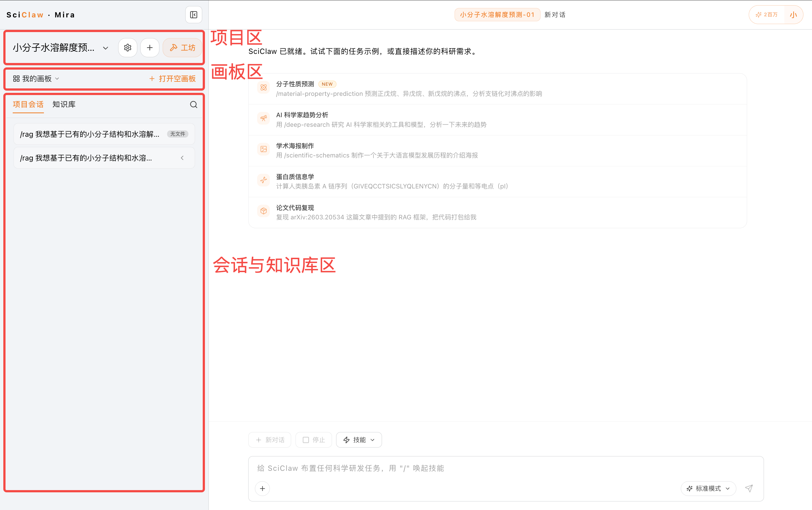Viewport: 812px width, 510px height.
Task: Click the NEW badge
Action: click(x=327, y=84)
